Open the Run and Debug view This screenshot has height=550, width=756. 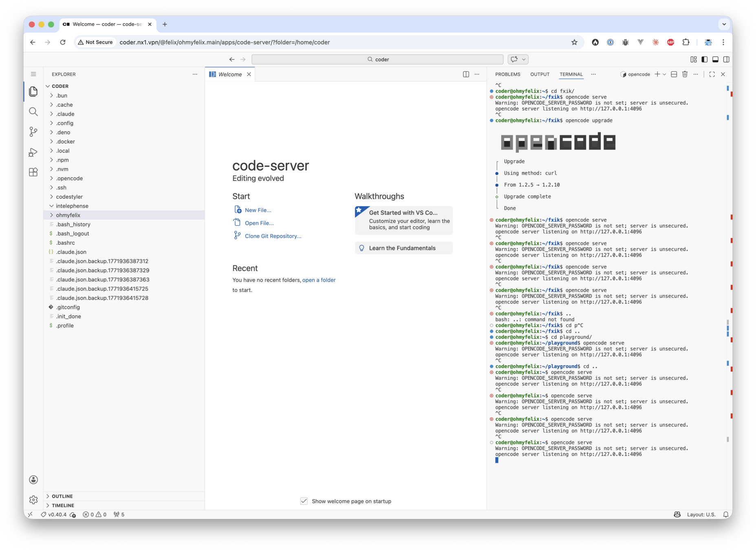pyautogui.click(x=33, y=152)
